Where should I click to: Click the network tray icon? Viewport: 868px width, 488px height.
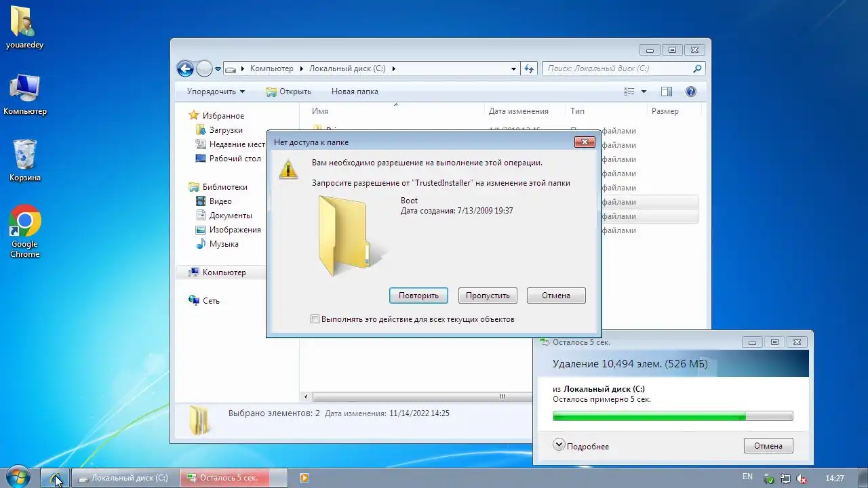click(785, 479)
